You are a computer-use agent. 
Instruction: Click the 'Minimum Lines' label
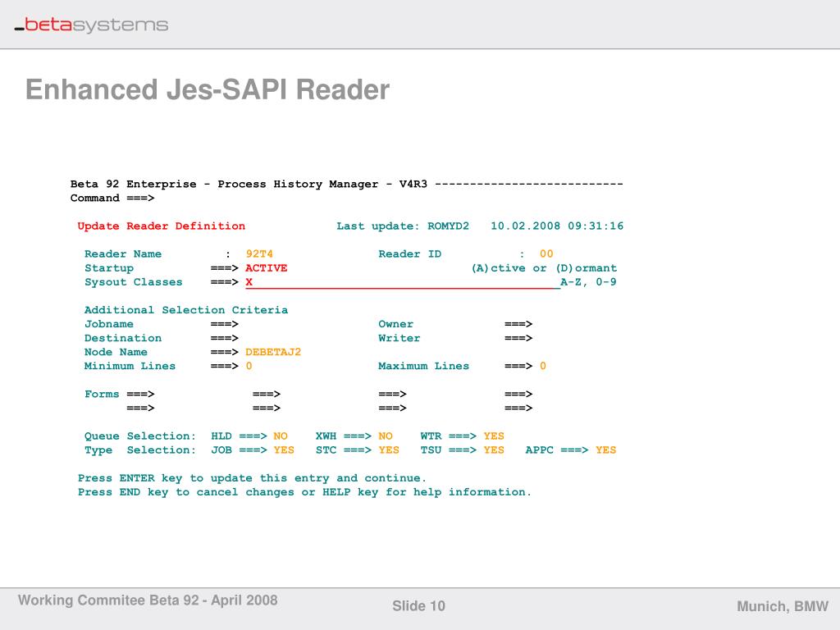point(130,366)
